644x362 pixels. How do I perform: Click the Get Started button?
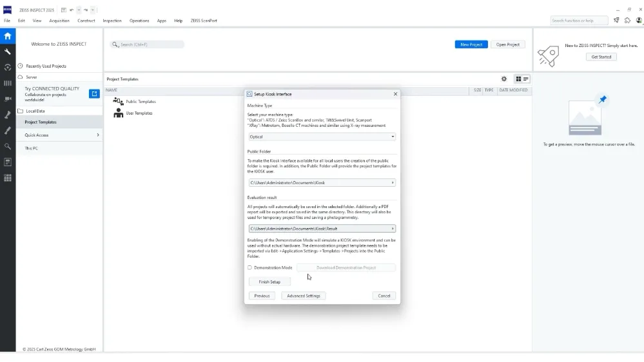pyautogui.click(x=601, y=57)
